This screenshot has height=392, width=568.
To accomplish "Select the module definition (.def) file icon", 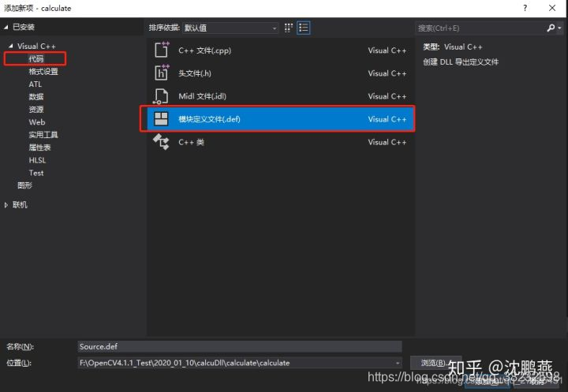I will pyautogui.click(x=161, y=119).
